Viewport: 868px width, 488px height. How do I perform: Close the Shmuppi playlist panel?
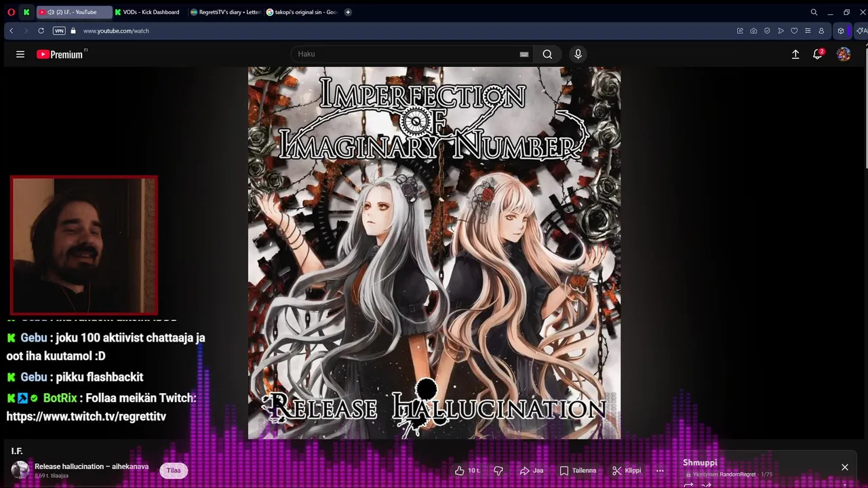845,467
